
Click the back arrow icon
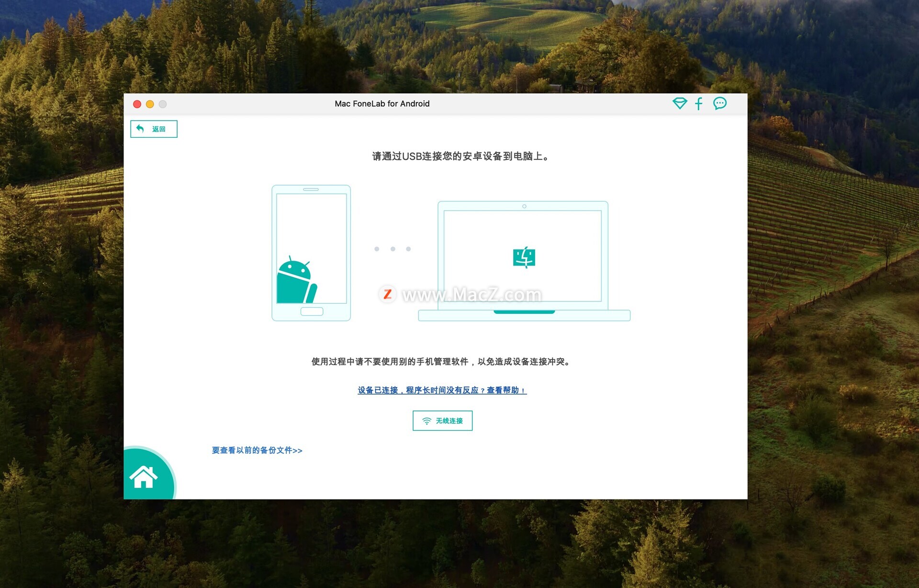pos(140,129)
